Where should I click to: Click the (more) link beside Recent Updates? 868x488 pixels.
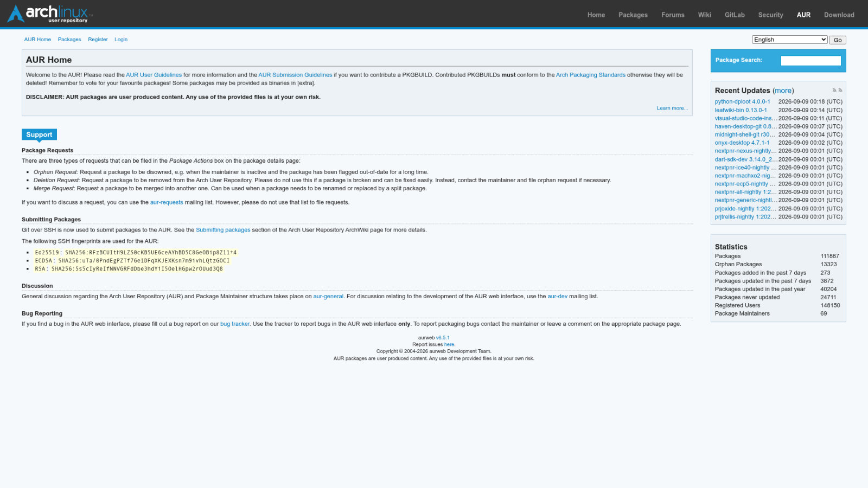click(x=783, y=91)
